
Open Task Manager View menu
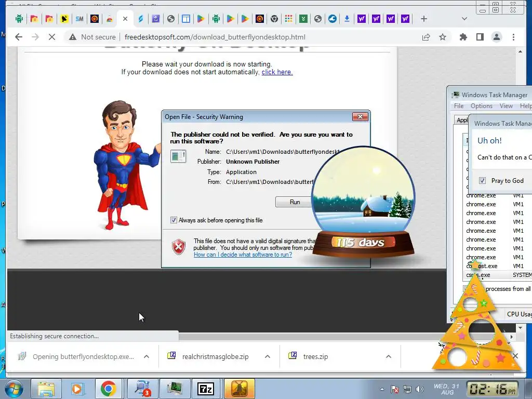[x=506, y=106]
